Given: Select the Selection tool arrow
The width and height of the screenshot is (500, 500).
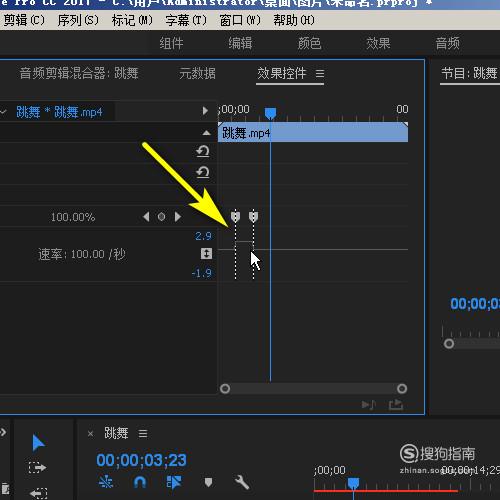Looking at the screenshot, I should [38, 443].
